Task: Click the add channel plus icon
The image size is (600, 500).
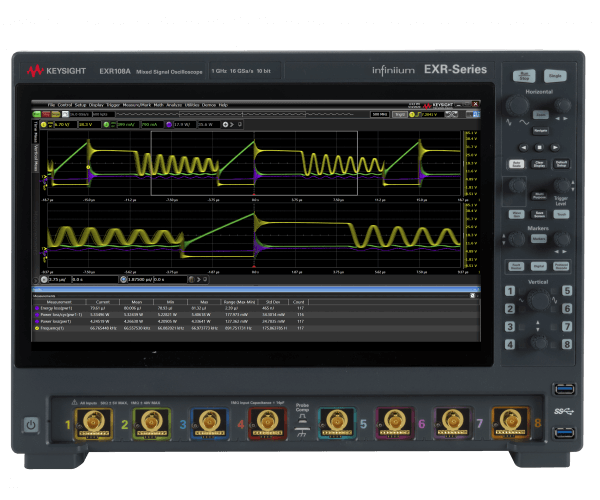Action: (225, 125)
